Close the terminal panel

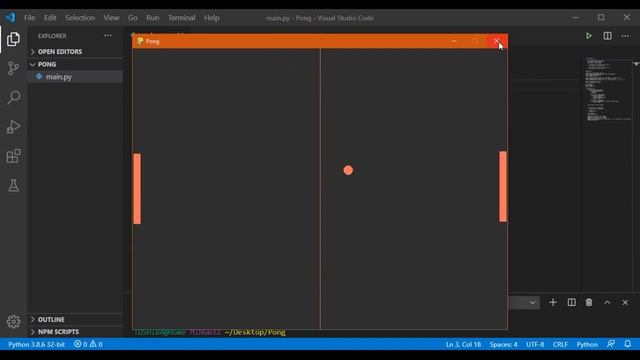click(625, 302)
